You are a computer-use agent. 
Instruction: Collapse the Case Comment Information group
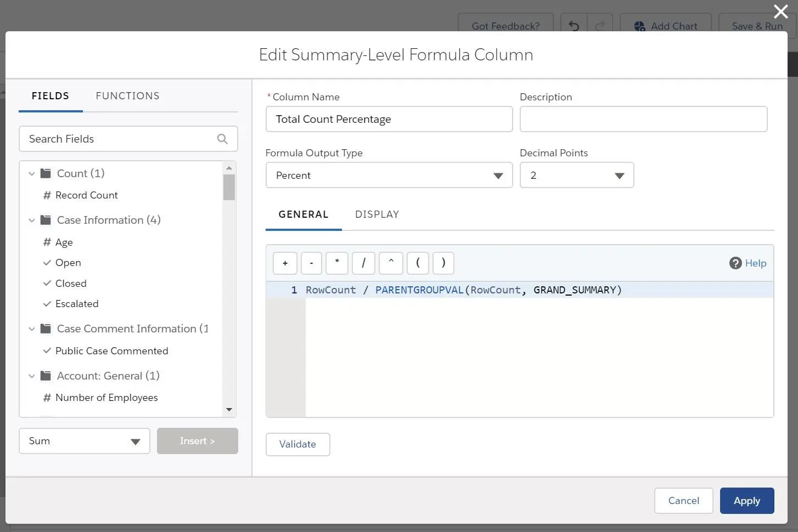pyautogui.click(x=32, y=329)
